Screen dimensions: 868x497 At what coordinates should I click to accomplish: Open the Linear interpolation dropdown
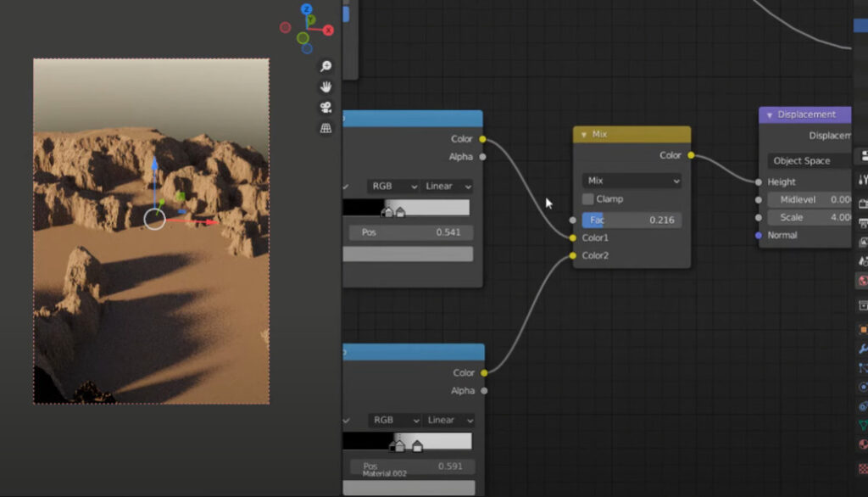(447, 186)
